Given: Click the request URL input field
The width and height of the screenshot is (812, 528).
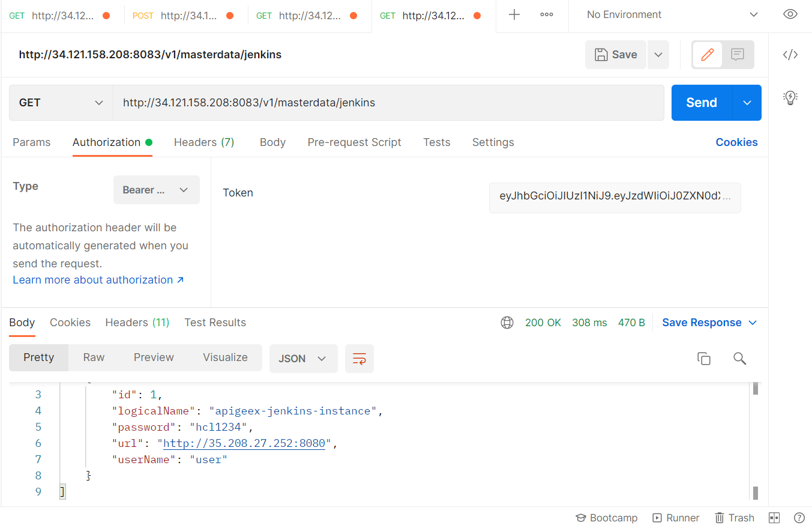Looking at the screenshot, I should coord(388,103).
